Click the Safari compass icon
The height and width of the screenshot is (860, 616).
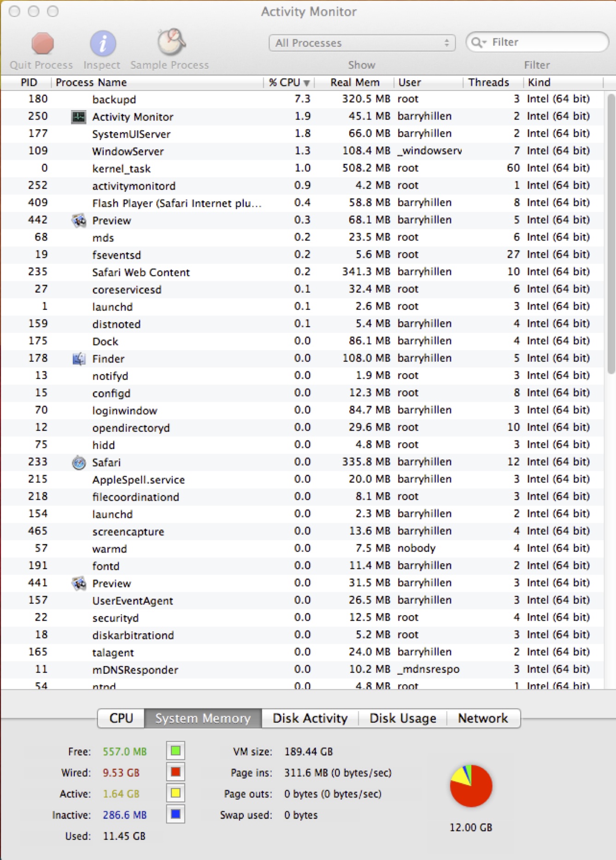pos(79,462)
